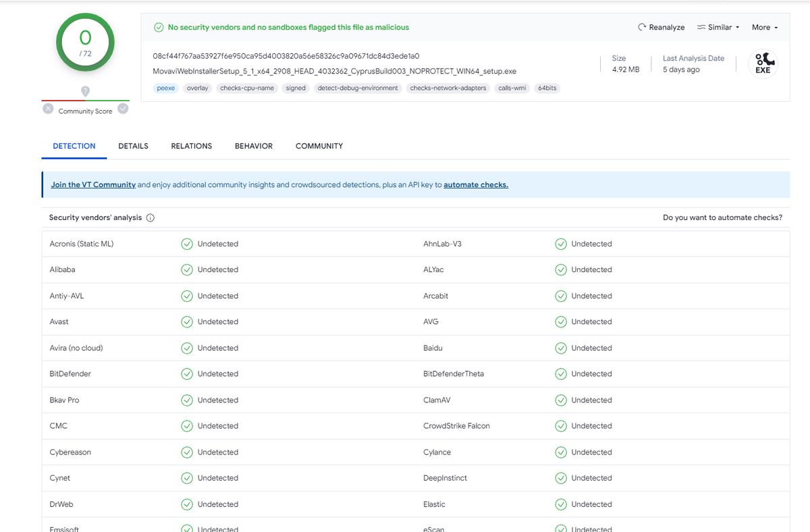The width and height of the screenshot is (810, 532).
Task: Click the green checkmark next to Avast result
Action: 186,321
